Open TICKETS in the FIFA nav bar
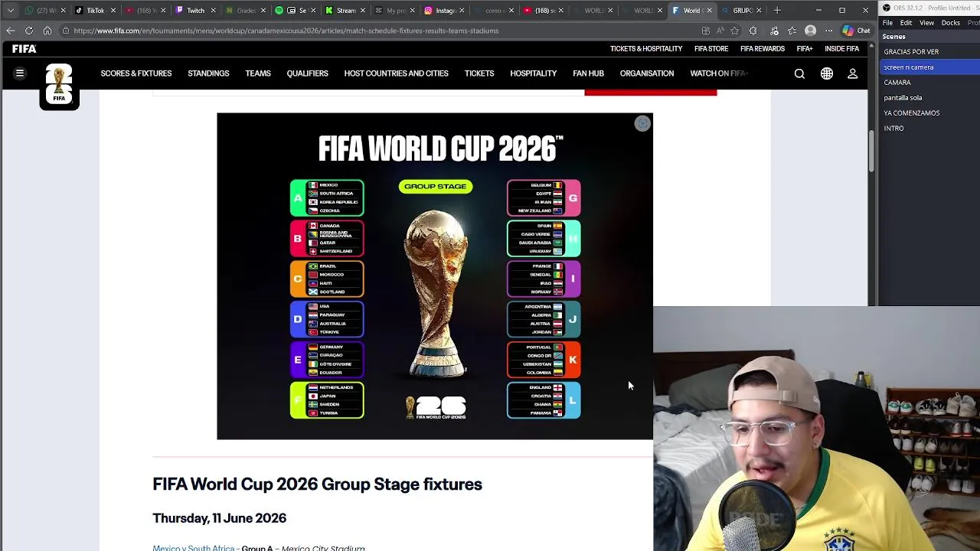980x551 pixels. [x=479, y=73]
